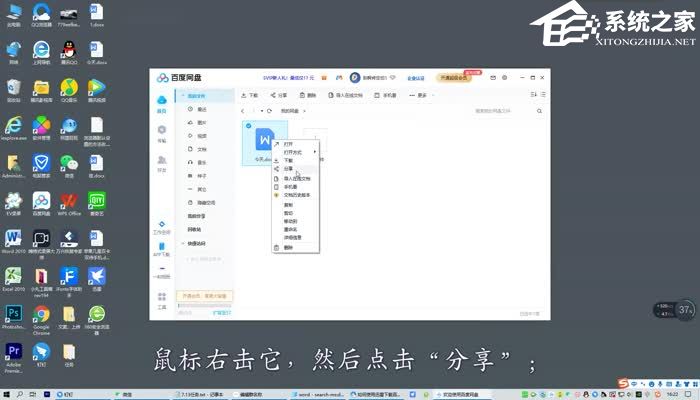
Task: Select 移动到 in the context menu
Action: point(290,221)
